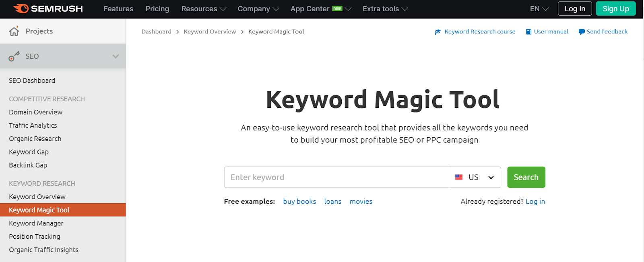Open the Resources dropdown menu
This screenshot has width=644, height=262.
click(x=204, y=9)
